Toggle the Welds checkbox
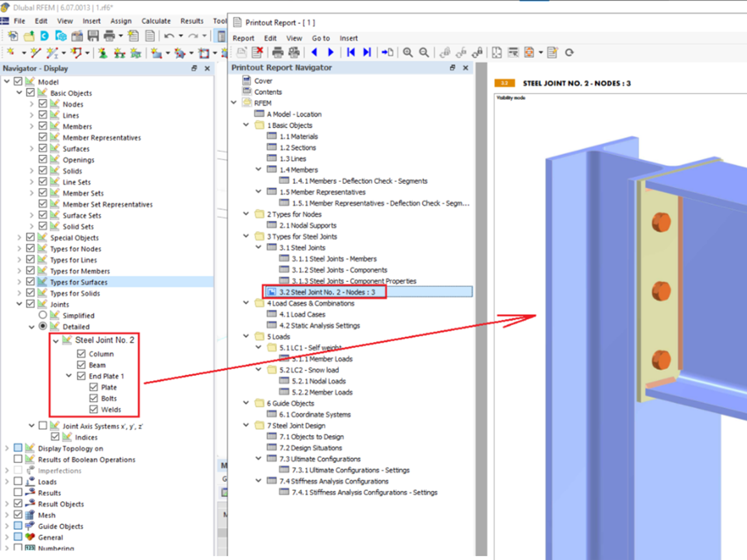Image resolution: width=747 pixels, height=560 pixels. (93, 409)
